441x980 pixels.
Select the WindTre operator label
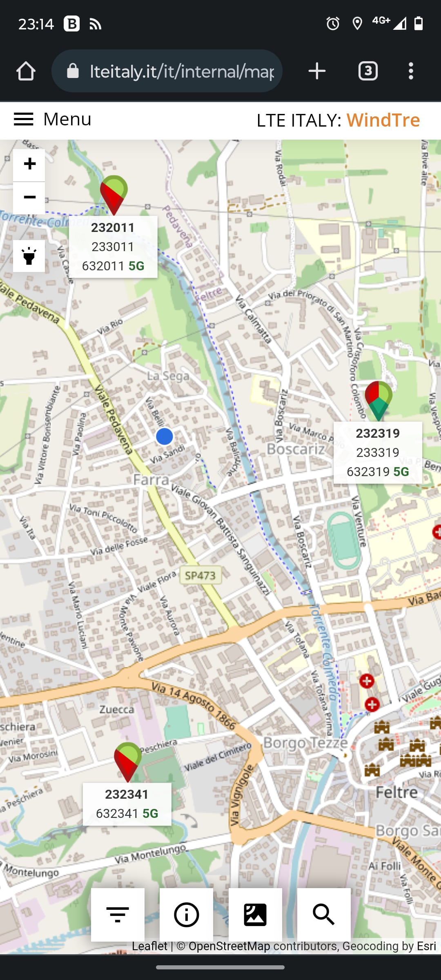pyautogui.click(x=383, y=120)
